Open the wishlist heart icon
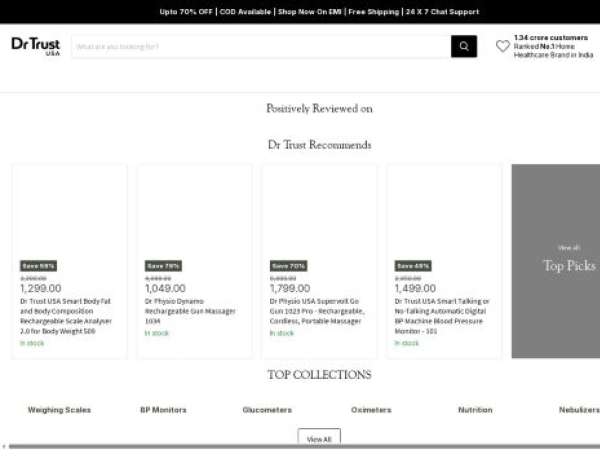Image resolution: width=600 pixels, height=450 pixels. point(502,46)
